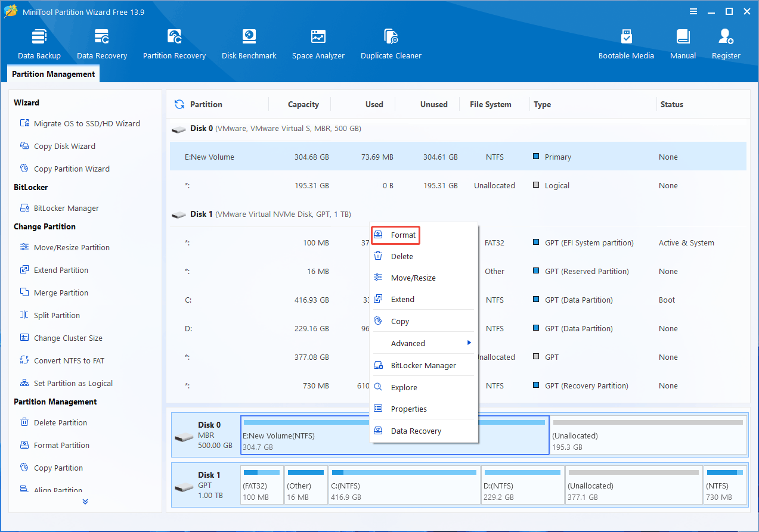Open Copy Disk Wizard
759x532 pixels.
point(58,146)
